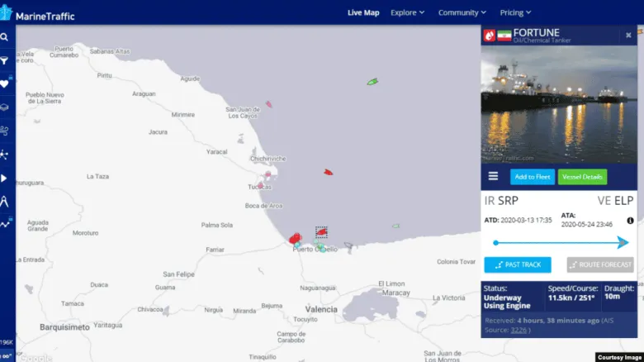Click the voyage progress arrow bar

[561, 242]
